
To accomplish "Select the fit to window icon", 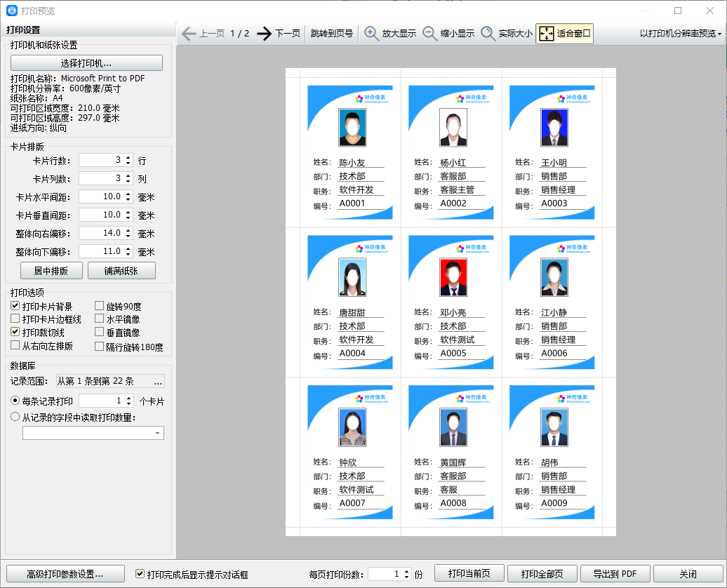I will coord(547,34).
